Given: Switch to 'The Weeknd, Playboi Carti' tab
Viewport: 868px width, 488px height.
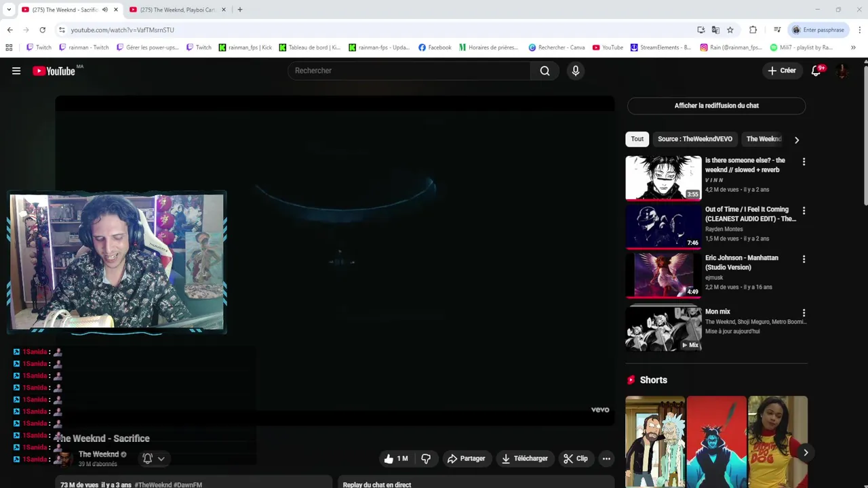Looking at the screenshot, I should 178,9.
